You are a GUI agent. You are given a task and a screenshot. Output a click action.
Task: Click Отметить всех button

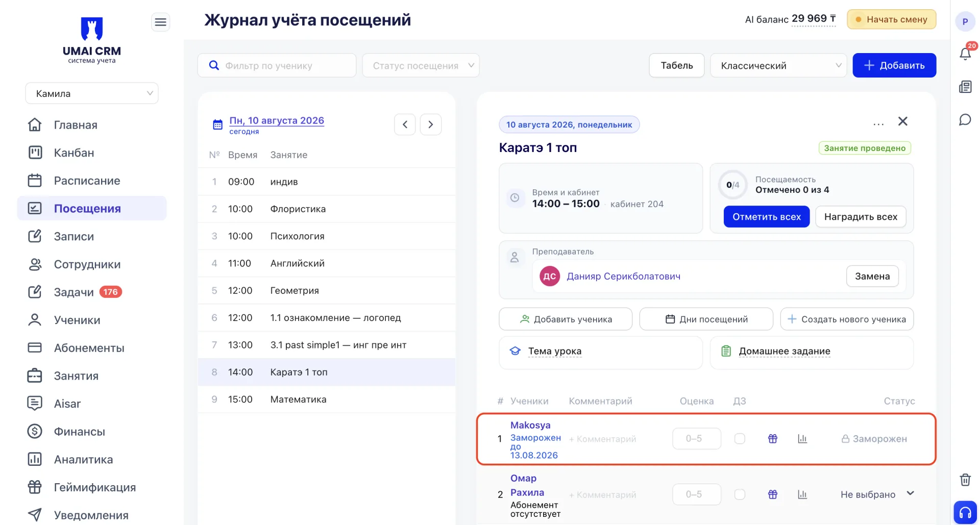[767, 217]
